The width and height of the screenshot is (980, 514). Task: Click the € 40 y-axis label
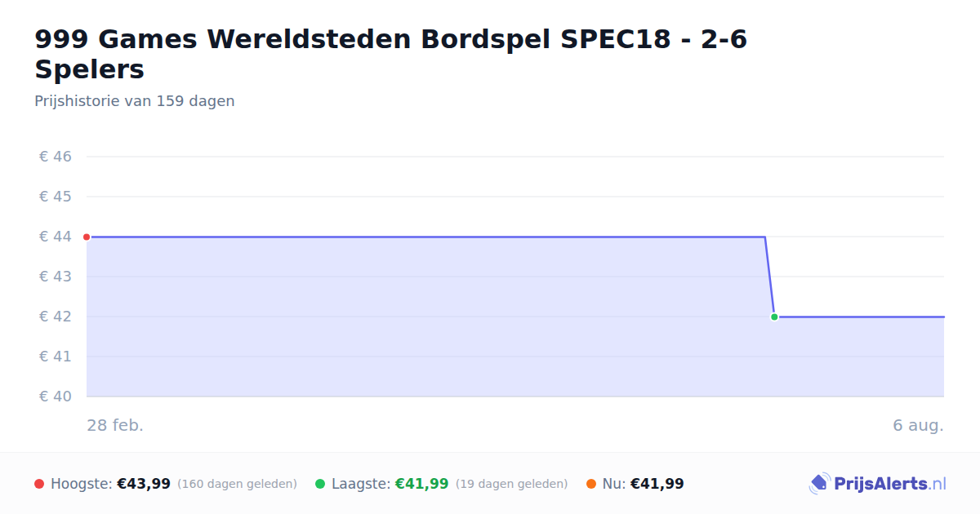(x=56, y=397)
